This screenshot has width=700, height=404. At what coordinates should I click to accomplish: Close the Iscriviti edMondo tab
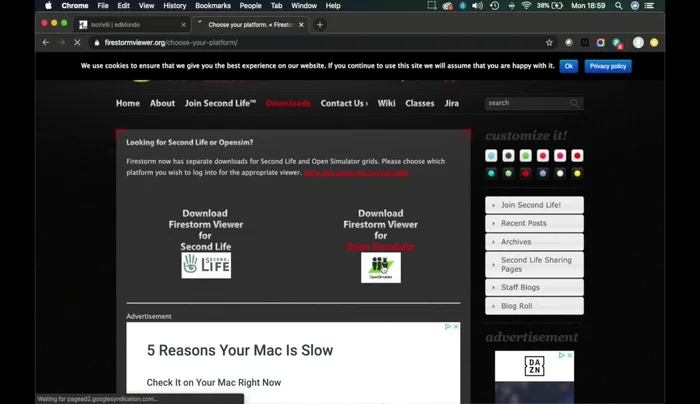pyautogui.click(x=183, y=25)
